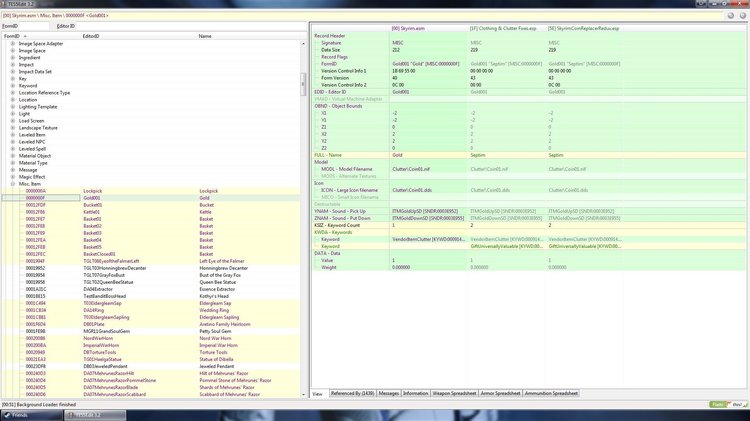750x421 pixels.
Task: Select the Bucket01 record row
Action: pyautogui.click(x=151, y=205)
